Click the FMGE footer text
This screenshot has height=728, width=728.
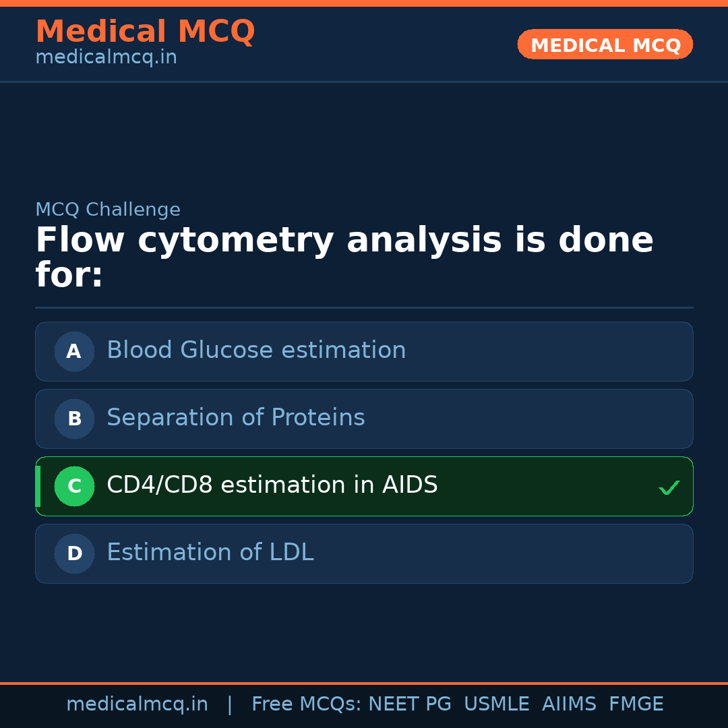tap(636, 704)
